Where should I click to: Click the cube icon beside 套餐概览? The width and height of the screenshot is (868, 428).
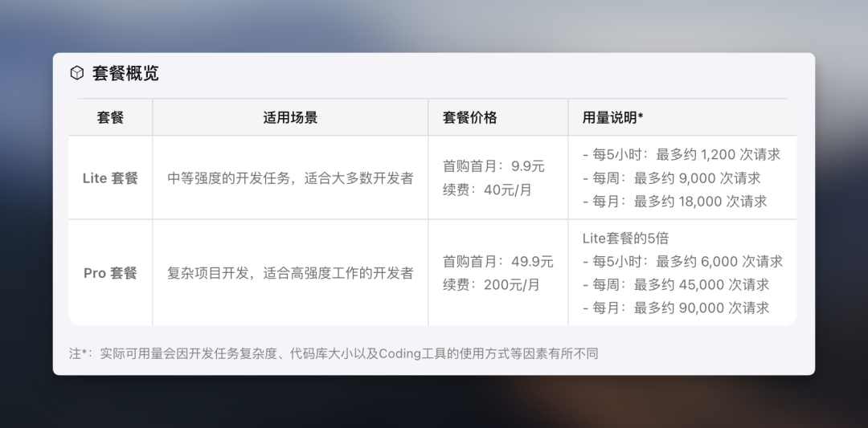pos(77,73)
